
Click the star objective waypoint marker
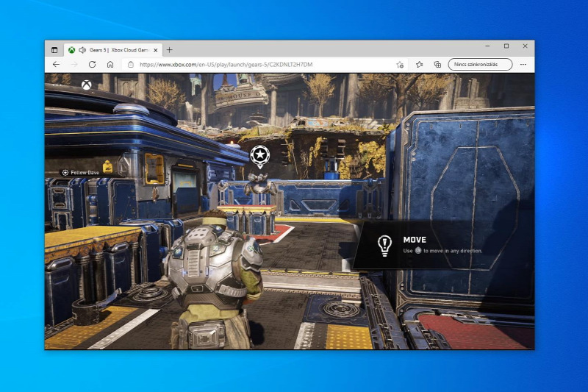point(260,156)
